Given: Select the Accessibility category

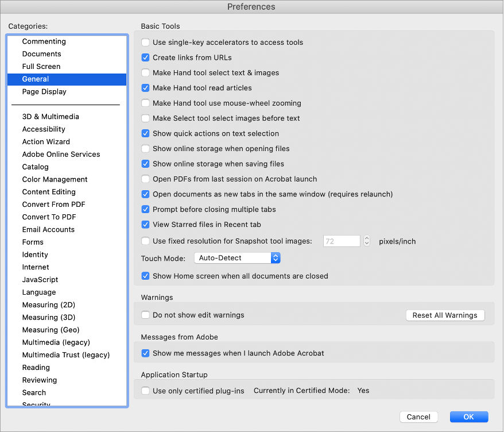Looking at the screenshot, I should pos(44,129).
